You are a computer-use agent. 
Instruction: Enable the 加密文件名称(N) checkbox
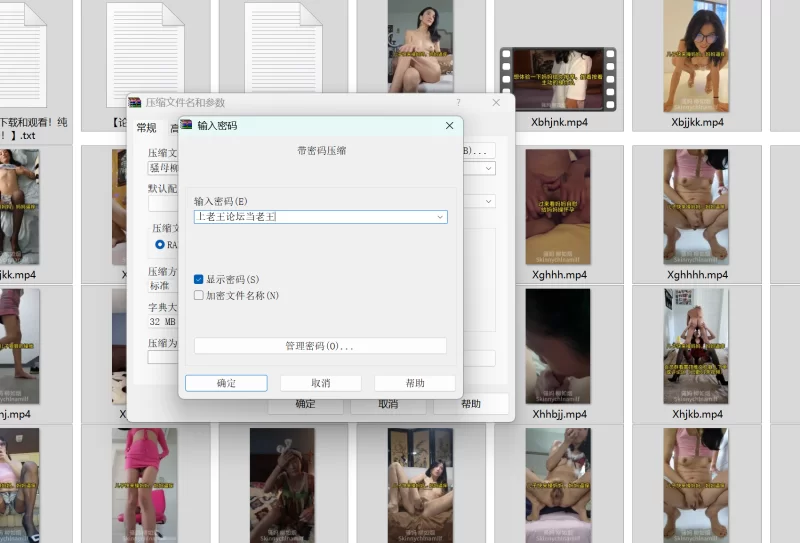199,295
